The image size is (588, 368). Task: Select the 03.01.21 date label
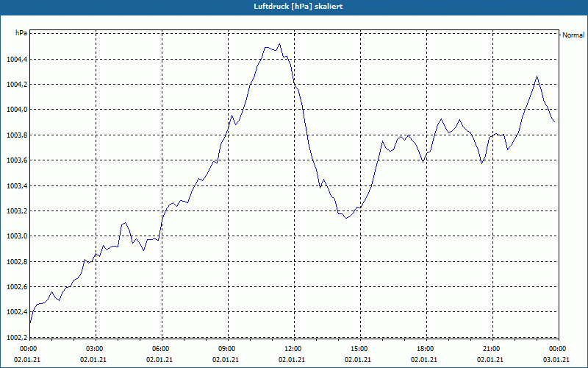coord(556,360)
